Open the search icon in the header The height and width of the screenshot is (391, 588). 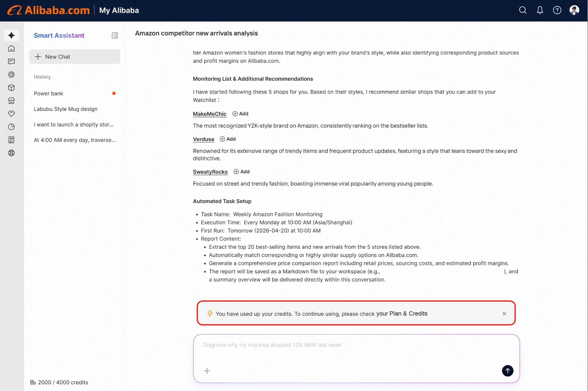(523, 10)
